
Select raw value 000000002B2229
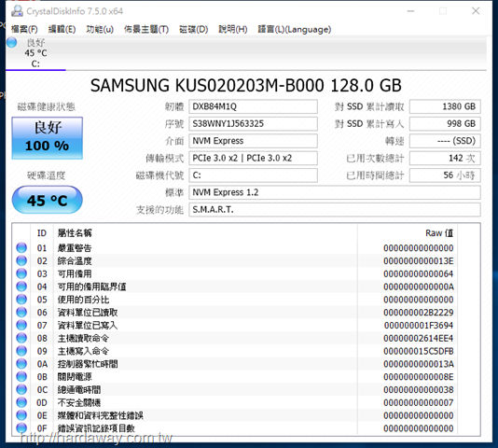coord(419,313)
